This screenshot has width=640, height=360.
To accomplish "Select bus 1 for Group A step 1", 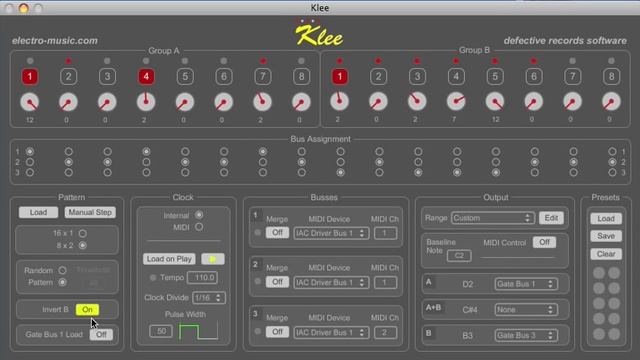I will (30, 151).
